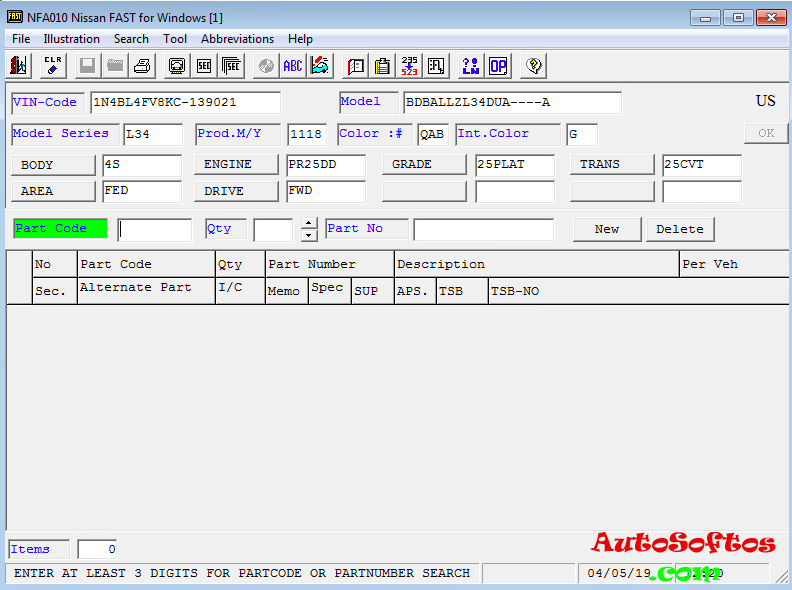Click the single SEC section icon
The height and width of the screenshot is (590, 792).
coord(204,66)
